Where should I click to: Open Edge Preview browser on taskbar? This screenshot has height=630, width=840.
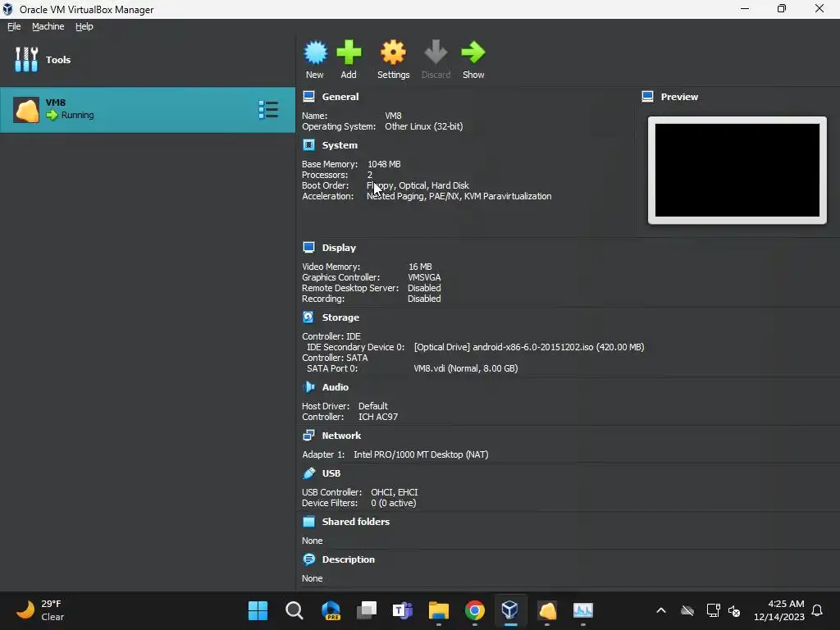click(x=331, y=610)
